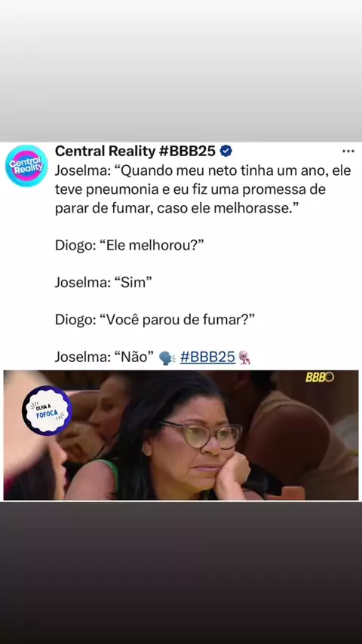This screenshot has width=362, height=644.
Task: Click the woman's glasses in the image
Action: point(201,434)
